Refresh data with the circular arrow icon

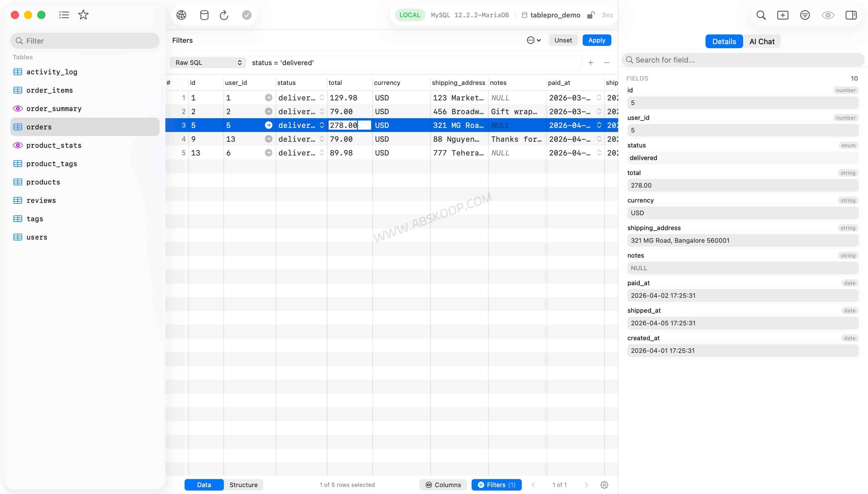pos(224,15)
